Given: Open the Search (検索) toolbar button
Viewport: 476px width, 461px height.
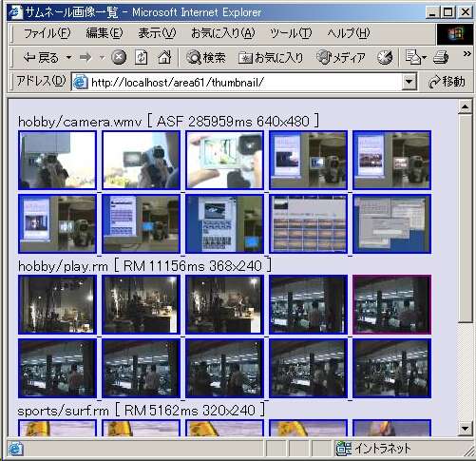Looking at the screenshot, I should (206, 58).
